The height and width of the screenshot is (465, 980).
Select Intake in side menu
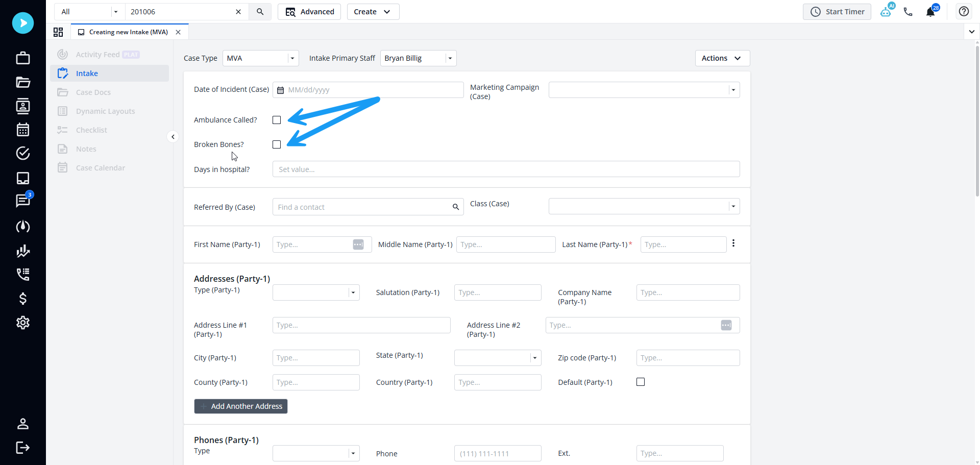pyautogui.click(x=110, y=74)
